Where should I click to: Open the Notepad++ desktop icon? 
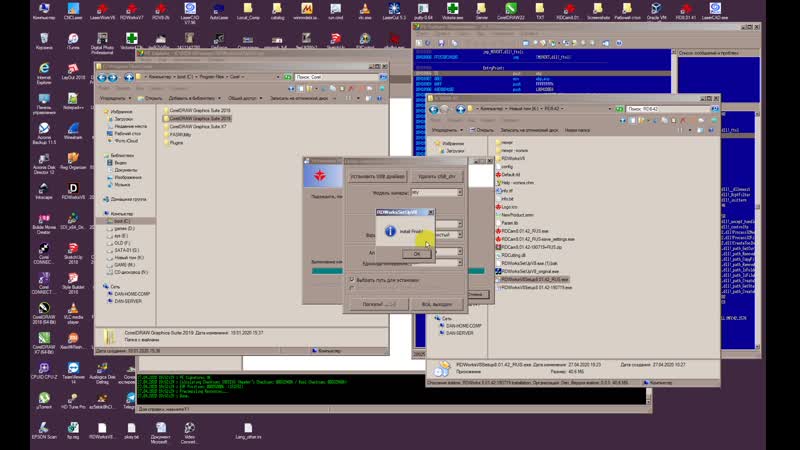point(73,101)
